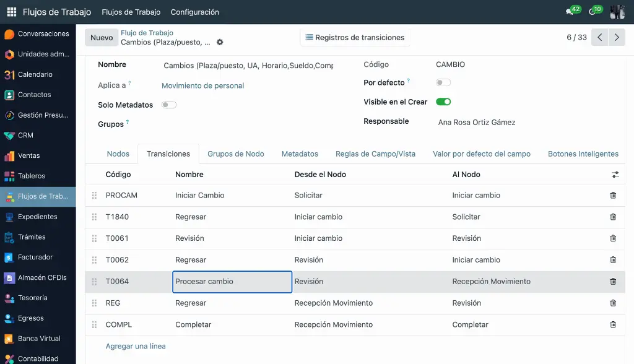634x364 pixels.
Task: Delete the PROCAM transition row
Action: [613, 196]
